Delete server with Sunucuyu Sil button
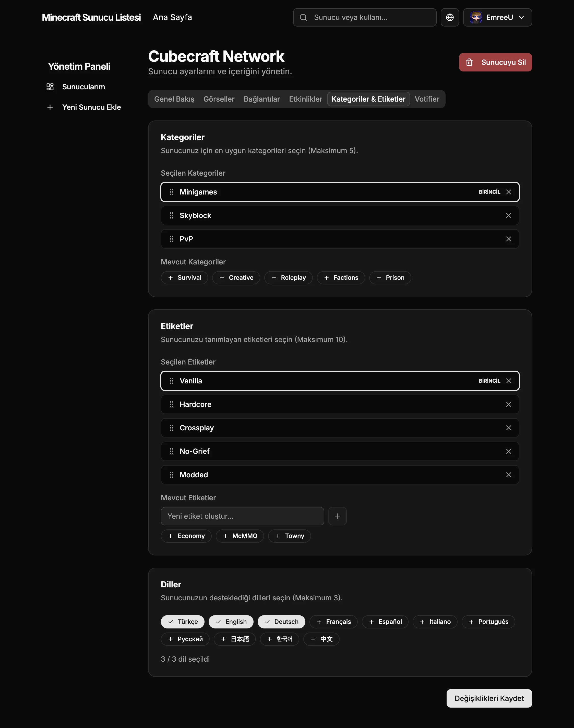The width and height of the screenshot is (574, 728). pos(495,62)
